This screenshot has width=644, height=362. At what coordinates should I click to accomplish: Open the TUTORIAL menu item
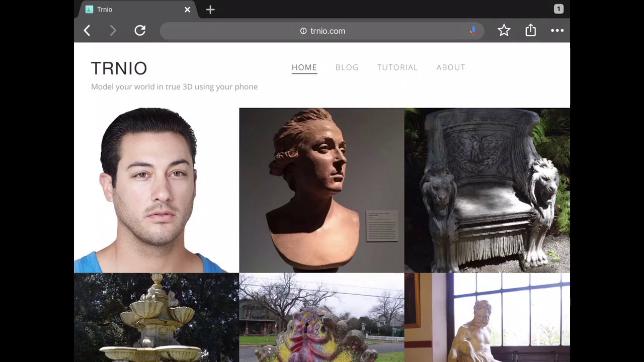(397, 67)
